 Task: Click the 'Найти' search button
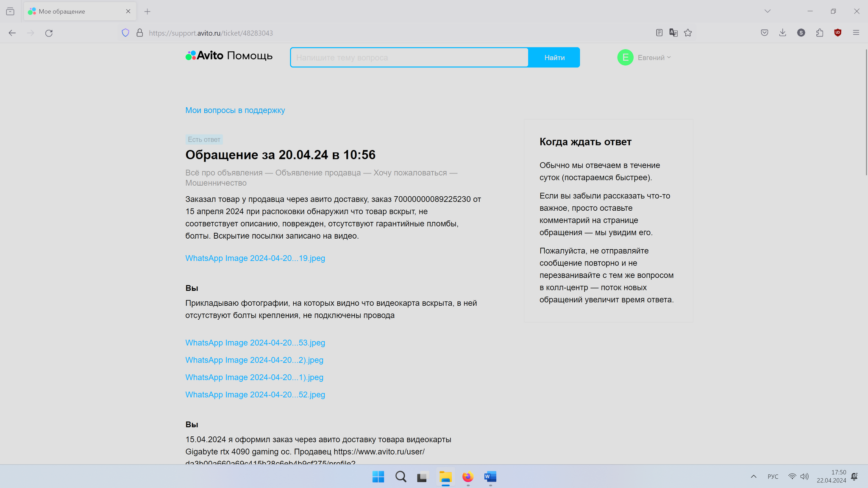(x=554, y=57)
